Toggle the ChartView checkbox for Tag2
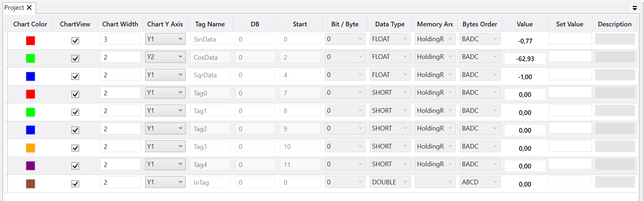Screen dimensions: 644x201 point(75,130)
